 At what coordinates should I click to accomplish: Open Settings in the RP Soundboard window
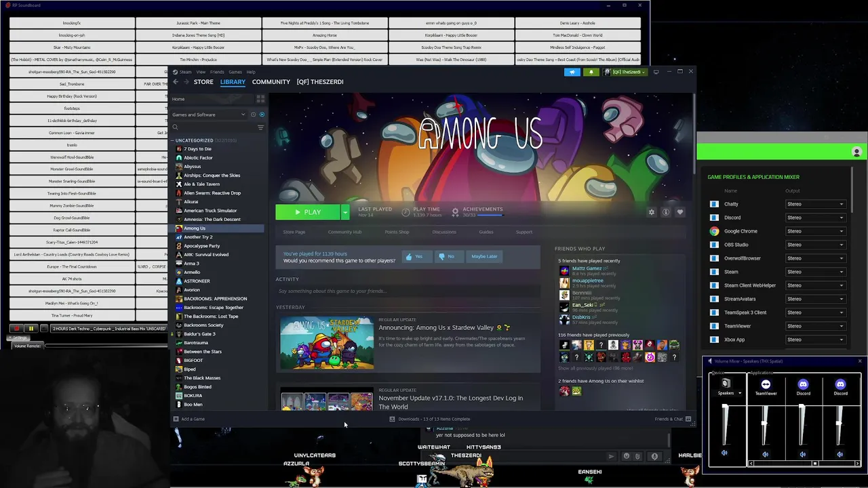tap(20, 338)
